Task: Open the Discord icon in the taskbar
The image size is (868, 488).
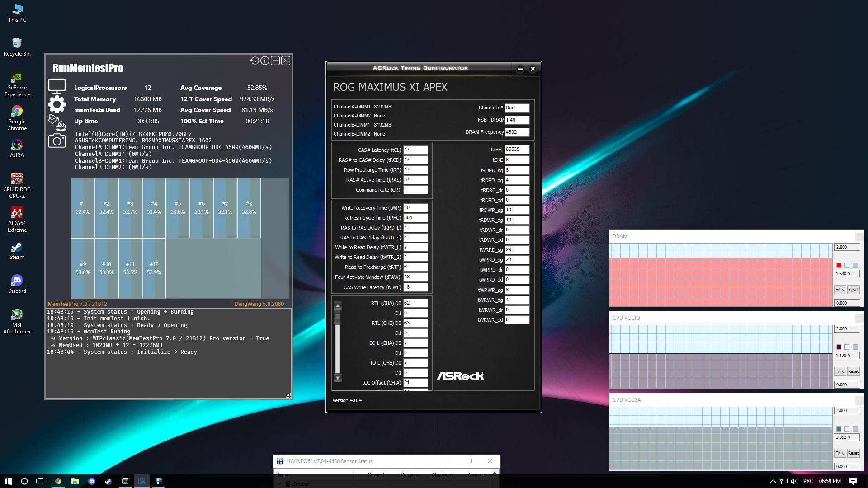Action: (92, 481)
